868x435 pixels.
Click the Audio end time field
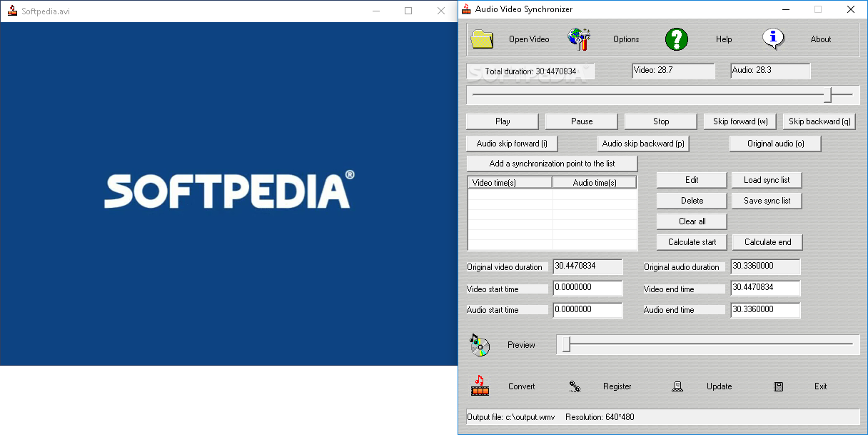point(765,309)
